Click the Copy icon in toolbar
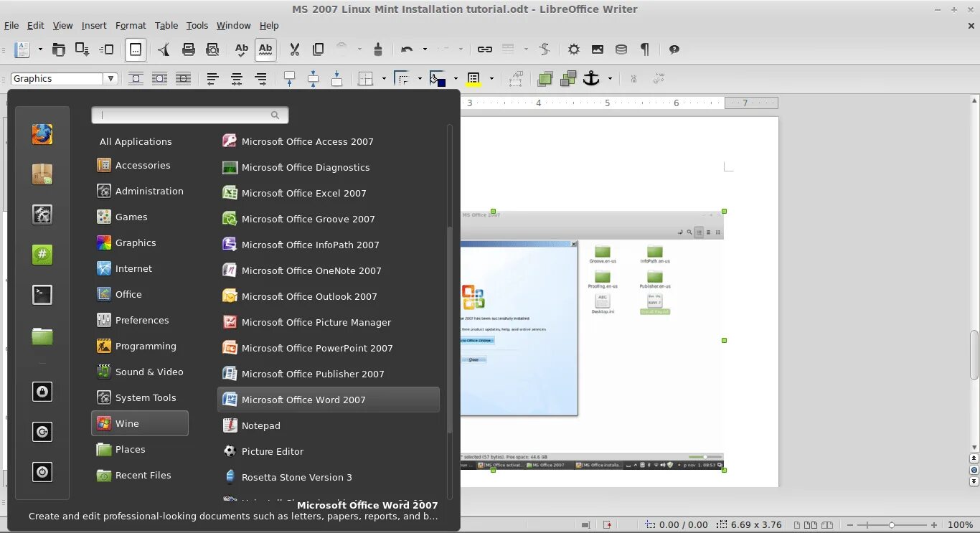 (318, 49)
